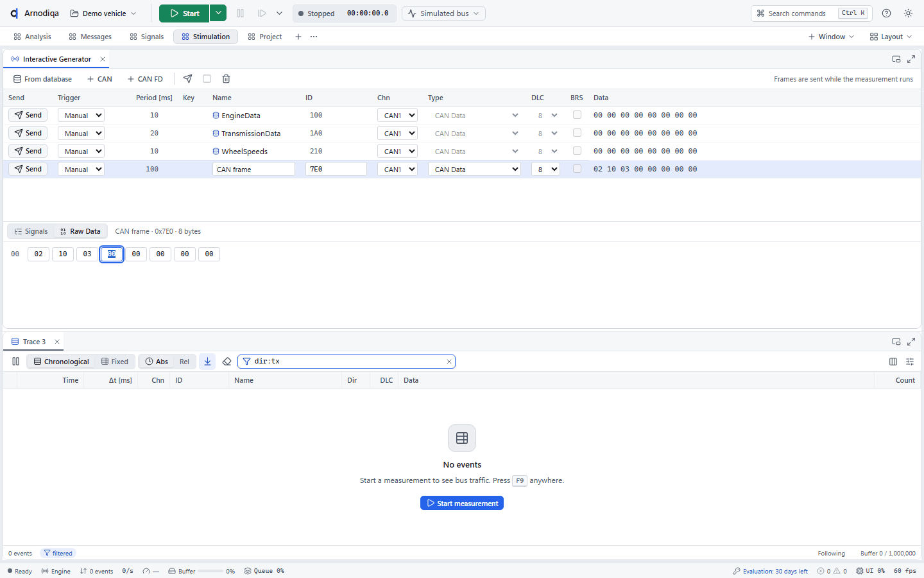This screenshot has height=578, width=924.
Task: Switch trace time mode to Rel
Action: (x=184, y=362)
